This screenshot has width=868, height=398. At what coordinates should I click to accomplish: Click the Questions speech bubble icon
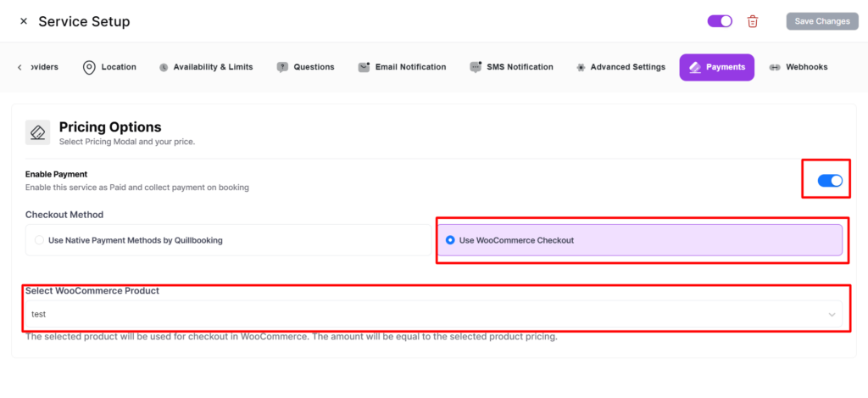point(282,67)
